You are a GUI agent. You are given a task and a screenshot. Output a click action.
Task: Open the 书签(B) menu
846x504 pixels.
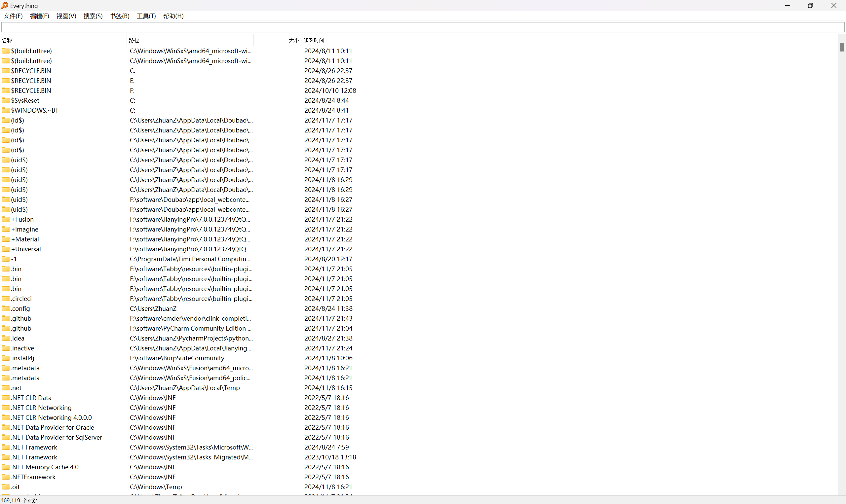120,16
